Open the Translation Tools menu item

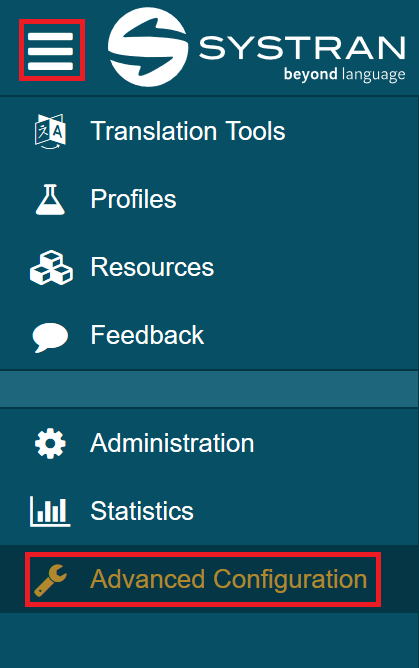click(x=188, y=131)
